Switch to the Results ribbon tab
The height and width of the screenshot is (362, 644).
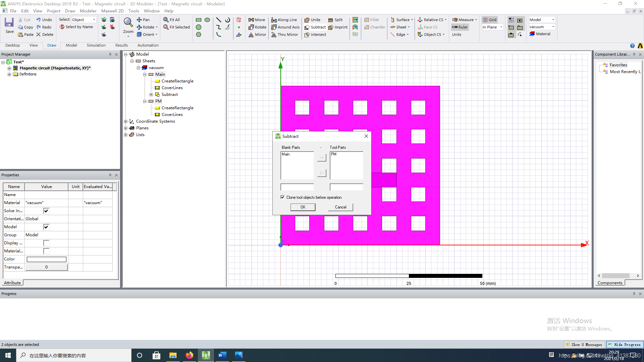coord(121,45)
